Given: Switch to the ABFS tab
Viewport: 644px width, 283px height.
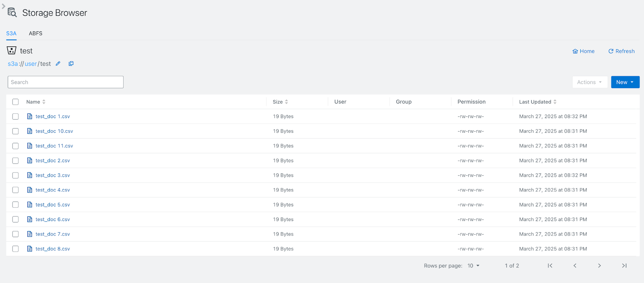Looking at the screenshot, I should 35,33.
